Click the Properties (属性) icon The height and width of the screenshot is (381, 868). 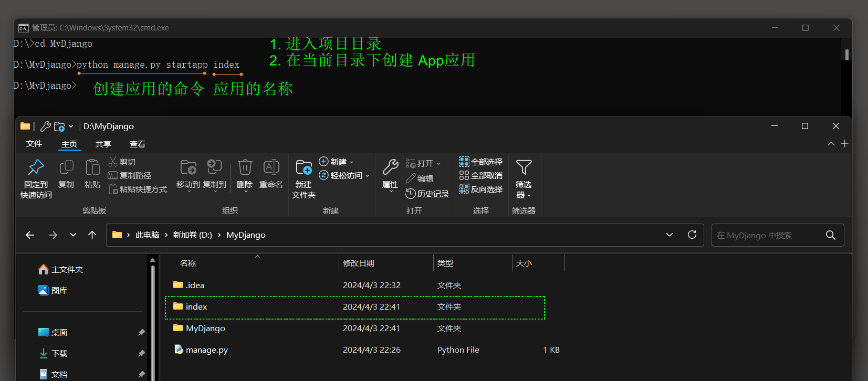coord(390,167)
